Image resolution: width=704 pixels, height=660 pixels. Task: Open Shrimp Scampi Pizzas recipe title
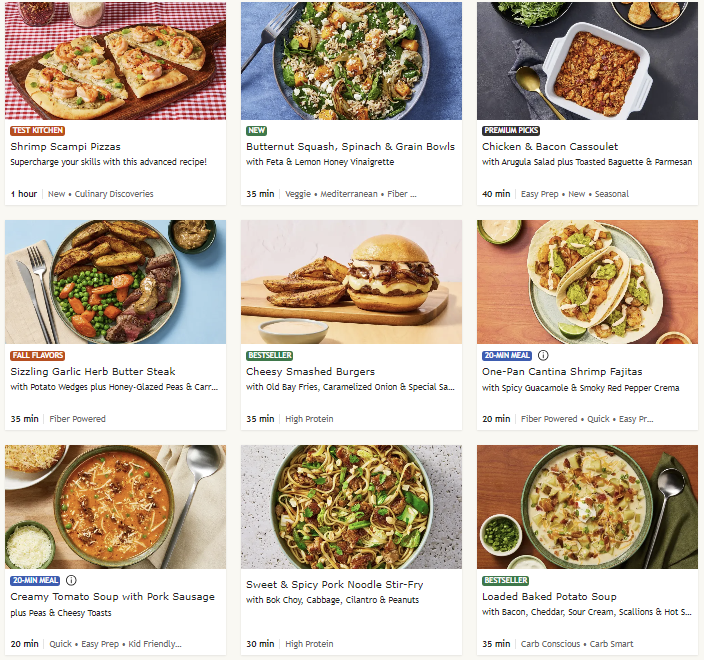(65, 146)
